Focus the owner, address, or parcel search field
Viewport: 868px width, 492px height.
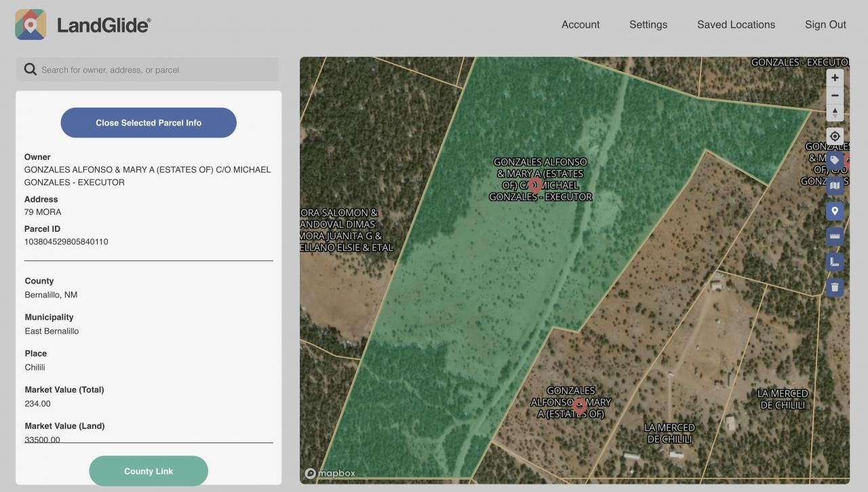156,70
